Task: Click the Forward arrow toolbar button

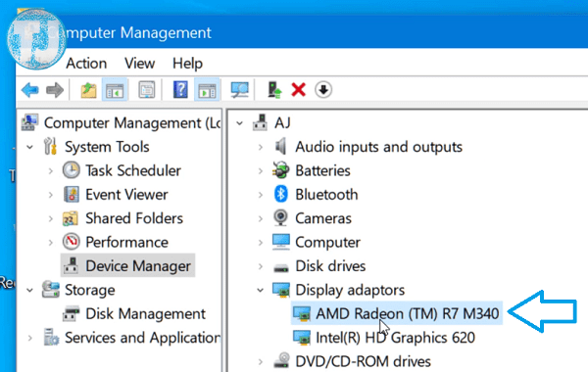Action: click(55, 90)
